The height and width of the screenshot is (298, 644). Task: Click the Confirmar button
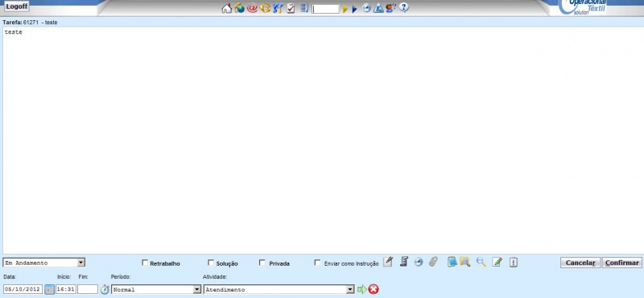tap(621, 263)
